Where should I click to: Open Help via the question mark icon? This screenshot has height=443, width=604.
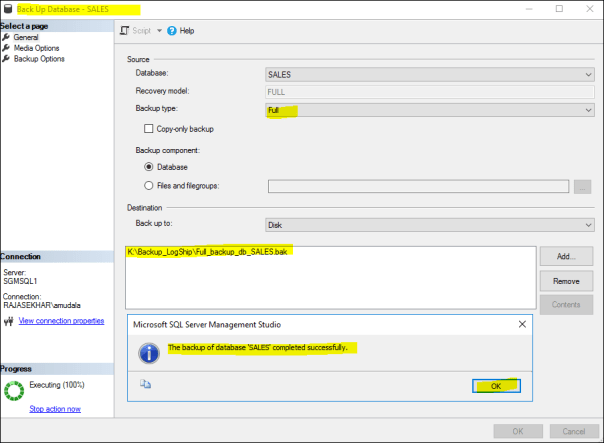[x=172, y=31]
